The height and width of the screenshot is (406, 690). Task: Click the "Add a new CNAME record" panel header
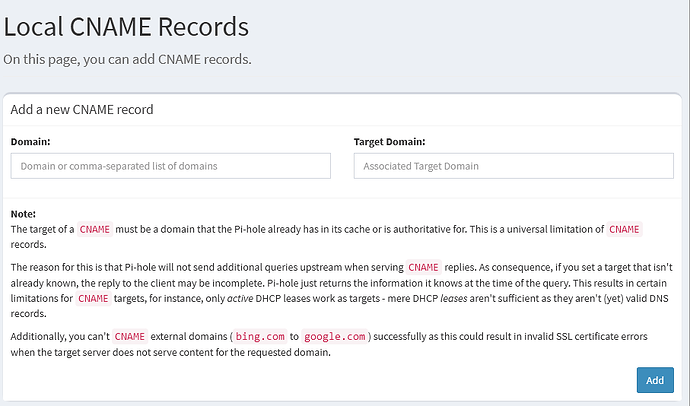82,108
